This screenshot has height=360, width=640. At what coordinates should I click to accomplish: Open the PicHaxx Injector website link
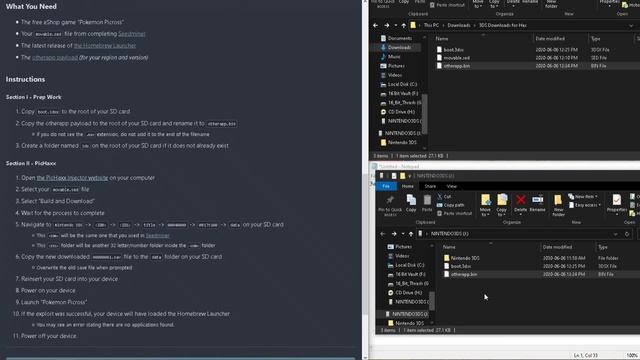(x=72, y=178)
